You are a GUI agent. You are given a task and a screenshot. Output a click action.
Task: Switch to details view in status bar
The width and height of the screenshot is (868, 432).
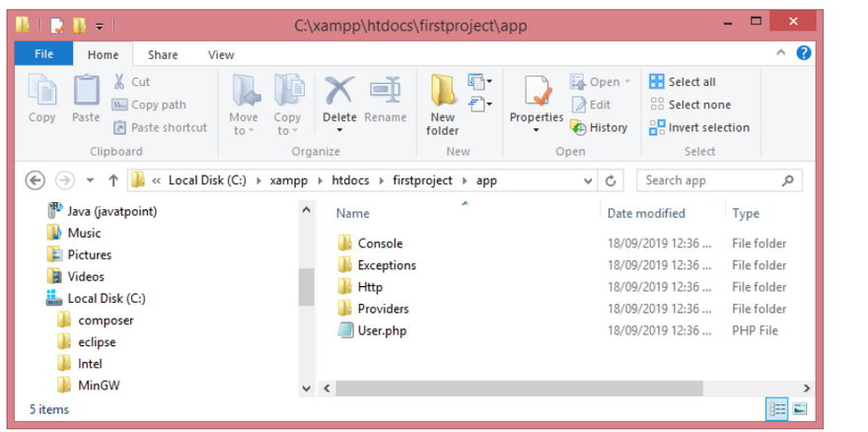click(x=777, y=408)
